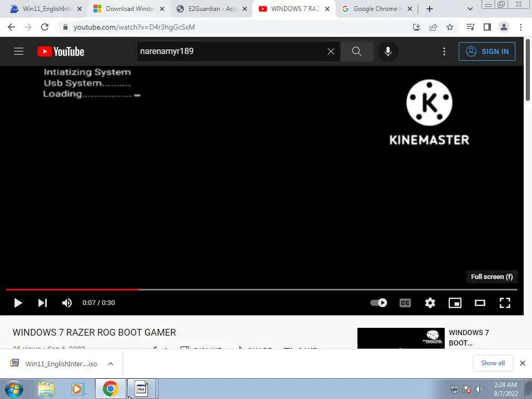Click the network tray icon

[x=454, y=389]
